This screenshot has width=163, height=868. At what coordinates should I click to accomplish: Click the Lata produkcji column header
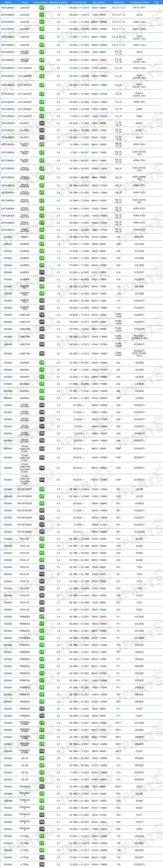(79, 2)
